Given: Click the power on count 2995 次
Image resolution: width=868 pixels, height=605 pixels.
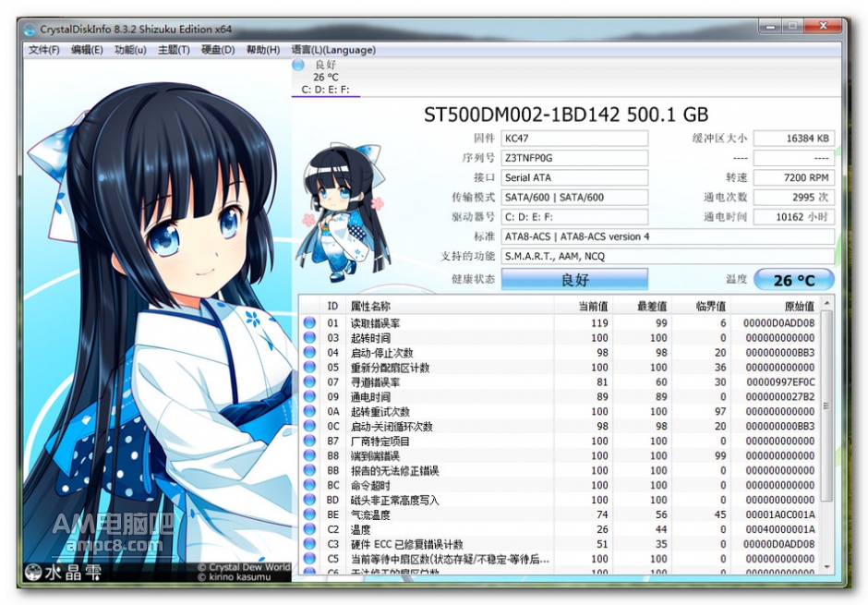Looking at the screenshot, I should (794, 197).
